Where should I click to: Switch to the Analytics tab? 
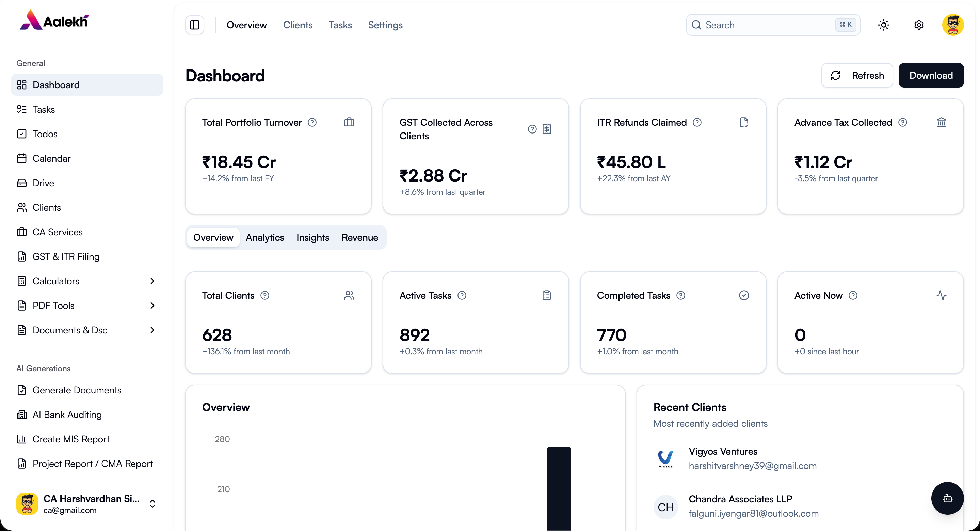pos(265,237)
